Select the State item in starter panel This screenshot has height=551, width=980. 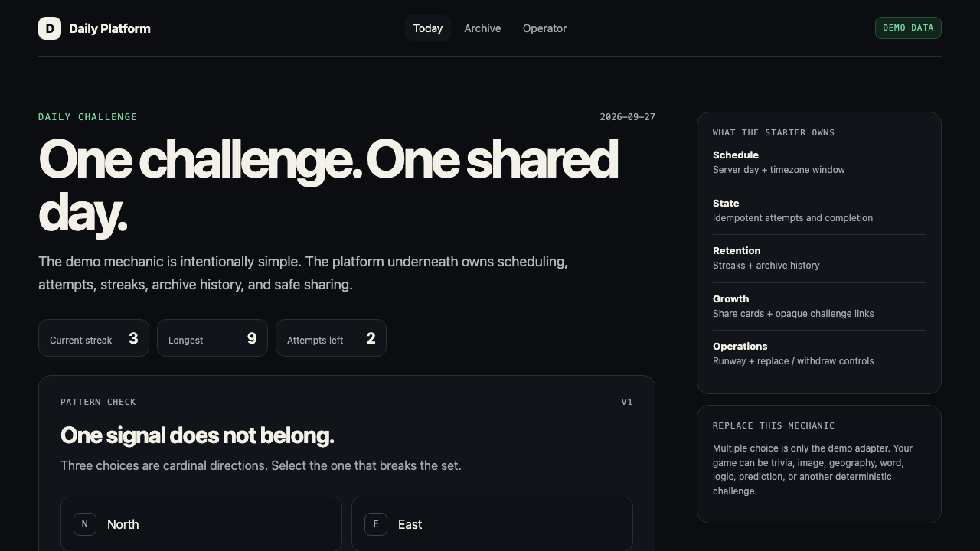click(x=819, y=210)
